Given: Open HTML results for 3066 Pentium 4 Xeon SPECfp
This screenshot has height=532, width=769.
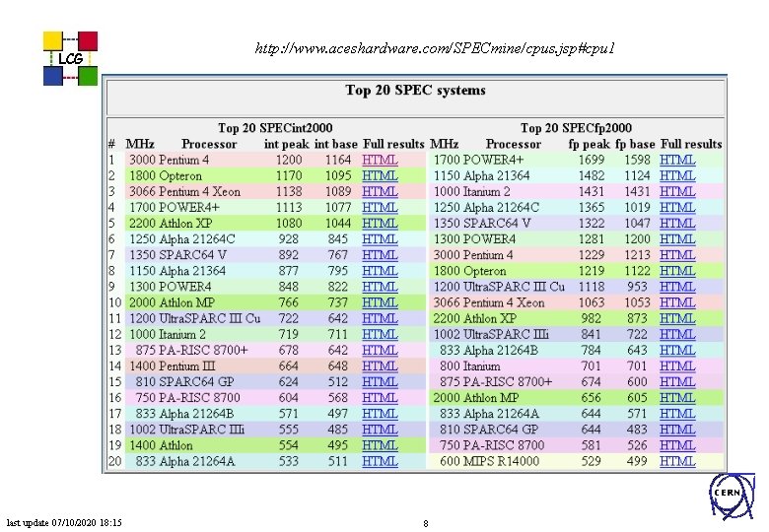Looking at the screenshot, I should (677, 302).
